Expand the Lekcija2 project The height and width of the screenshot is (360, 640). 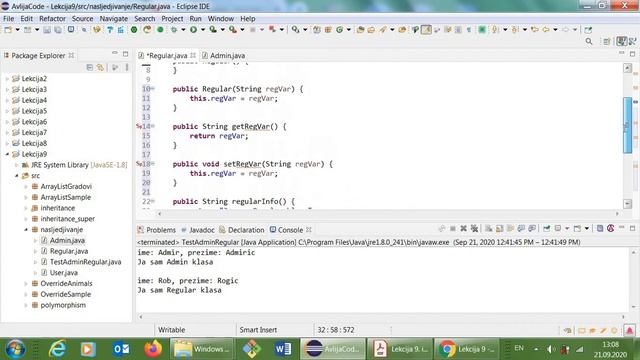[7, 78]
